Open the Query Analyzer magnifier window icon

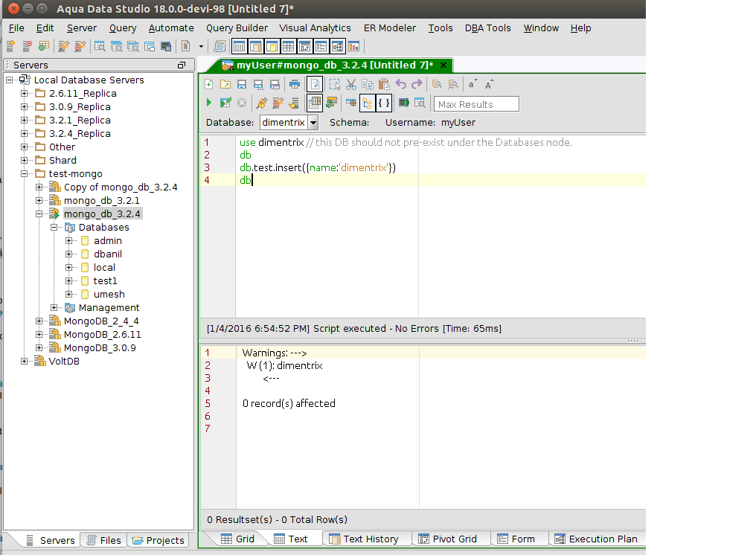coord(100,46)
